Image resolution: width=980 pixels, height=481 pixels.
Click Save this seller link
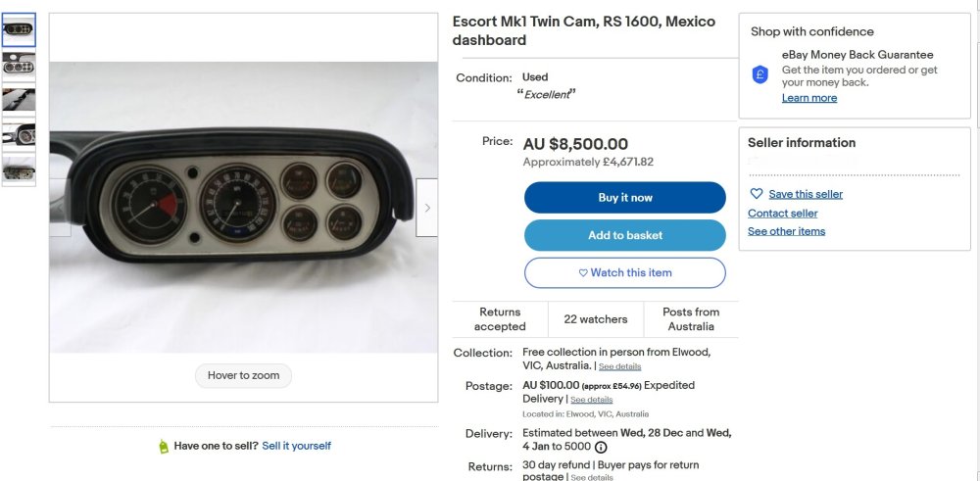click(806, 194)
